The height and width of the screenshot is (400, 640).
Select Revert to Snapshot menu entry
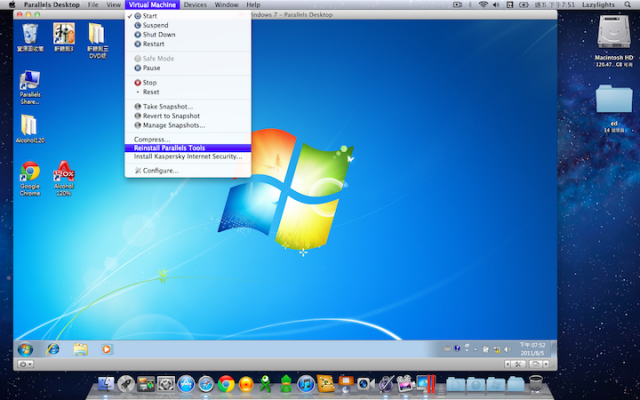click(188, 116)
